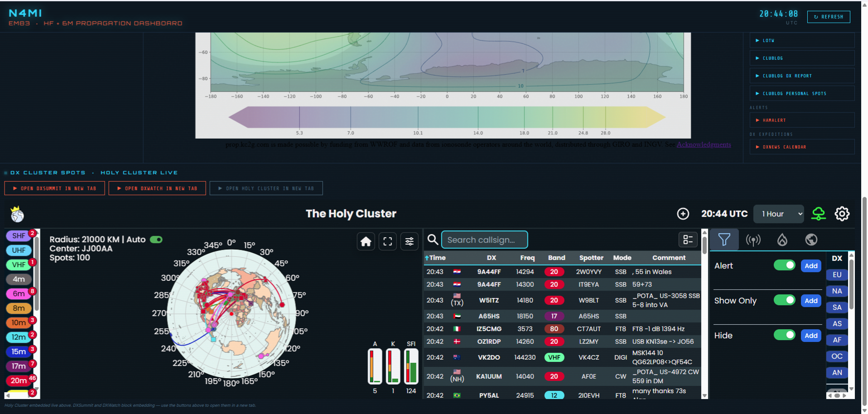Click the plus circle add spot icon
The width and height of the screenshot is (868, 414).
pyautogui.click(x=683, y=214)
